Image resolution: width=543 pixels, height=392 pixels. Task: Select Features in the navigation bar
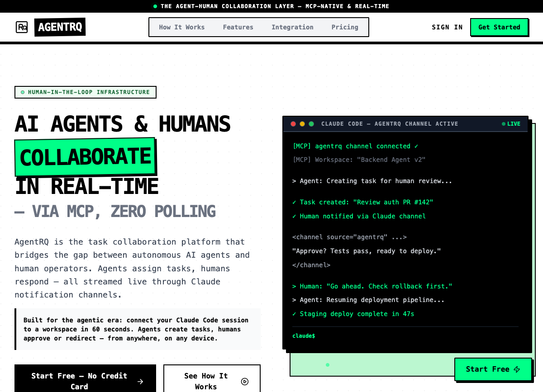[x=238, y=27]
